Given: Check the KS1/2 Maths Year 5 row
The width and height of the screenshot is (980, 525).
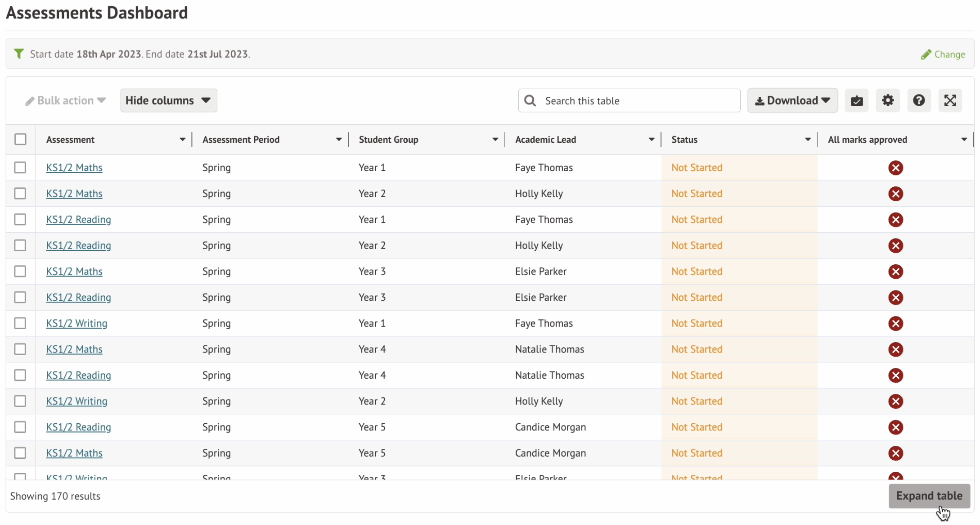Looking at the screenshot, I should click(20, 453).
